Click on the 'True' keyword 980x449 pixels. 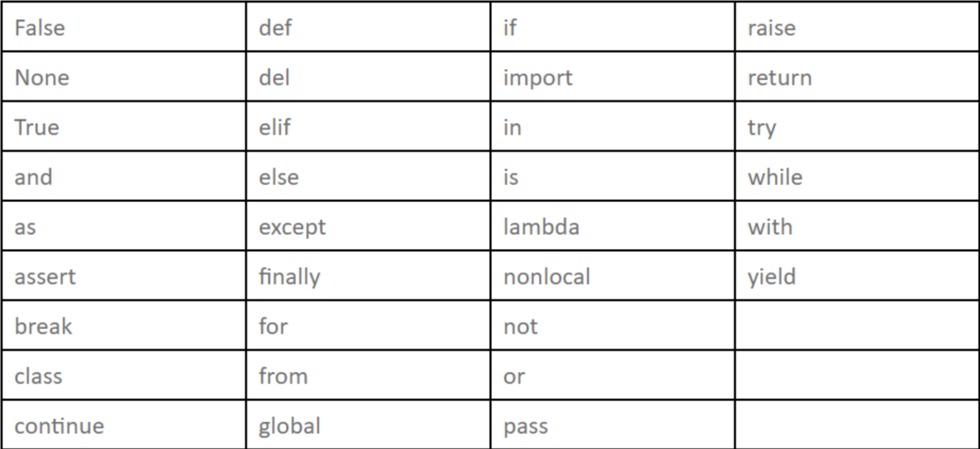[x=37, y=127]
